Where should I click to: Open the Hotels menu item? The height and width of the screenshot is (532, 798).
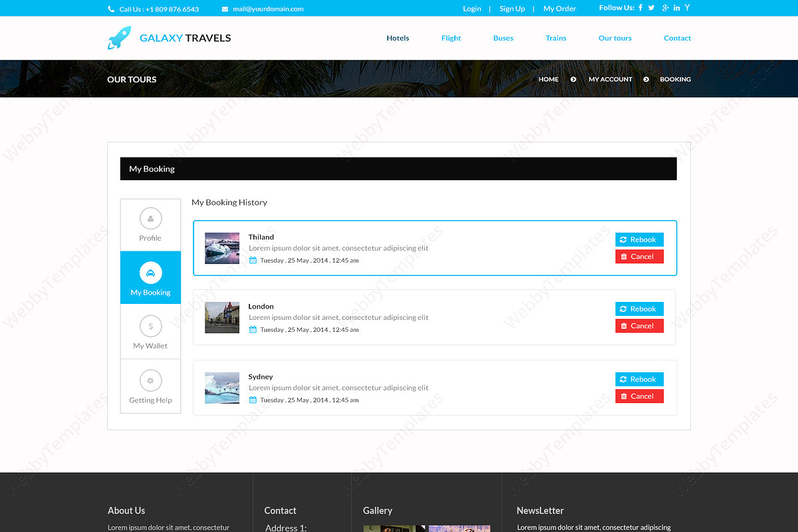click(398, 38)
